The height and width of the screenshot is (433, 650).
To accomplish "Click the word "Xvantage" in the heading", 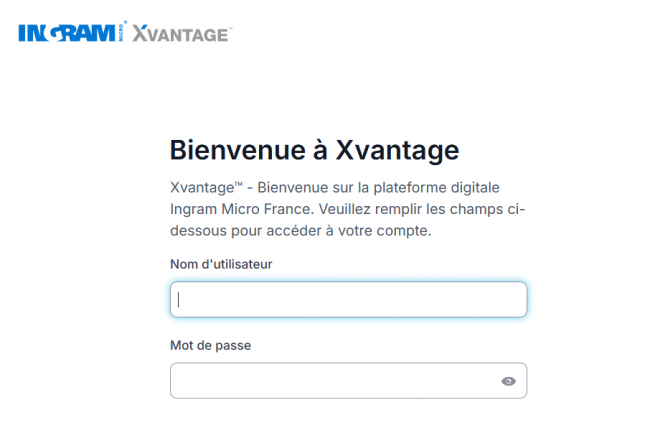I will pos(397,150).
